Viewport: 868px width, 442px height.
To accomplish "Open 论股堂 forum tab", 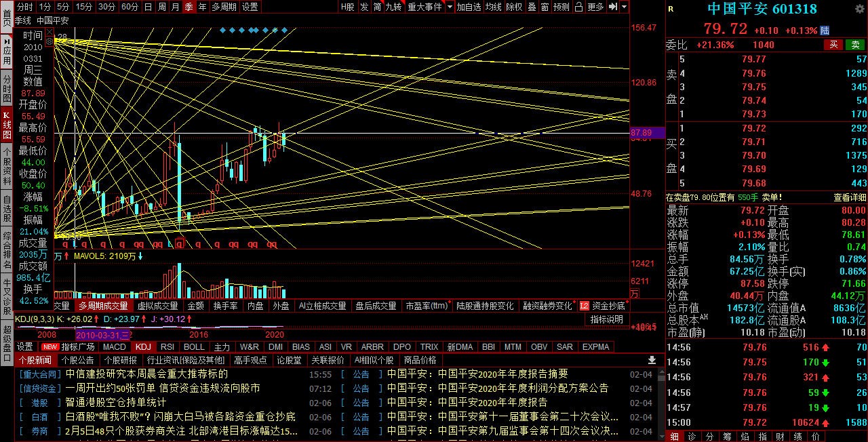I will coord(289,360).
